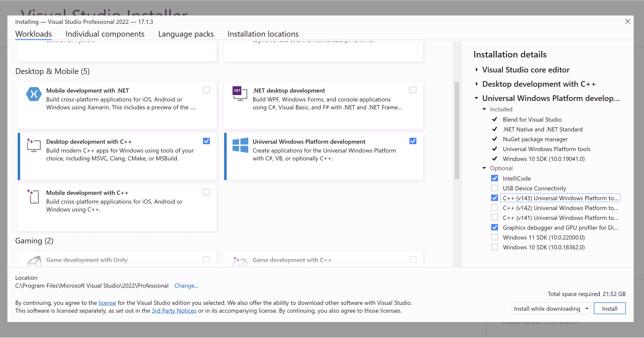644x338 pixels.
Task: Collapse Universal Windows Platform development details
Action: coord(476,98)
